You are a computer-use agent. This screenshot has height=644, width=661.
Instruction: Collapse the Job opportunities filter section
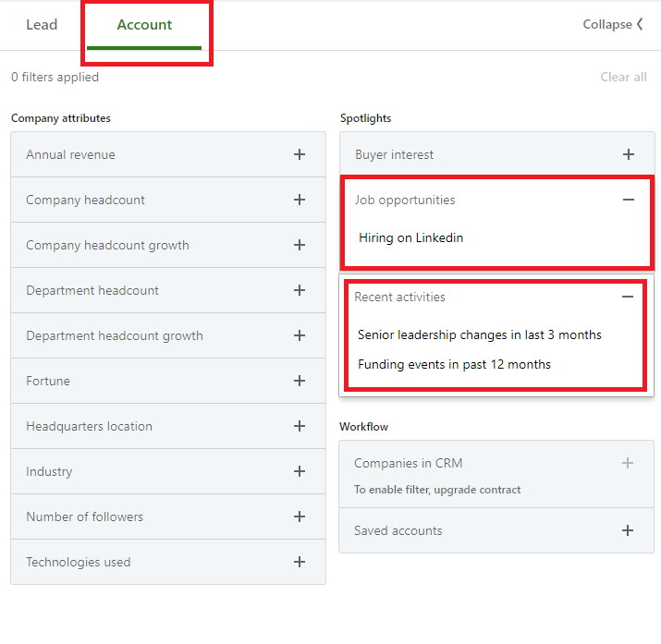(x=628, y=200)
